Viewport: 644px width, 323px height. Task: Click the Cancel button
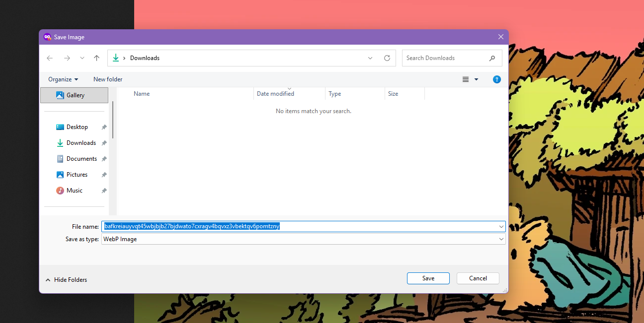[478, 278]
